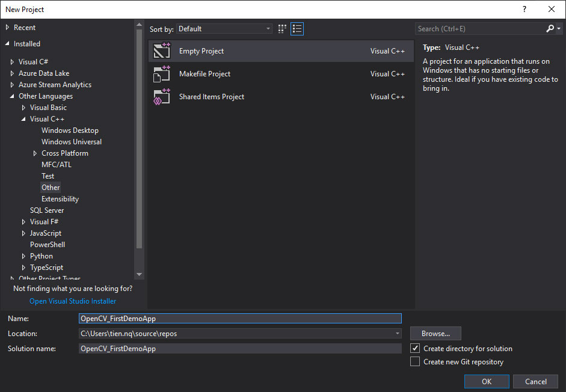The height and width of the screenshot is (392, 566).
Task: Open Visual Studio Installer link
Action: tap(73, 301)
